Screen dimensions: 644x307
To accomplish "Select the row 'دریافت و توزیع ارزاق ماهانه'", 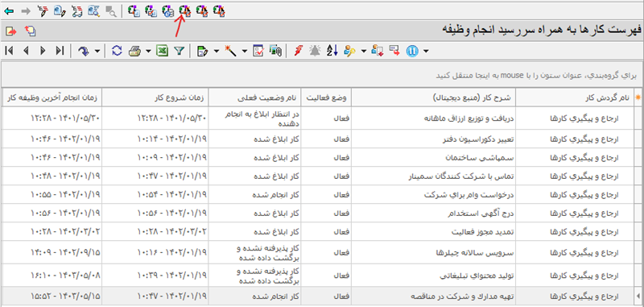I will click(x=321, y=118).
